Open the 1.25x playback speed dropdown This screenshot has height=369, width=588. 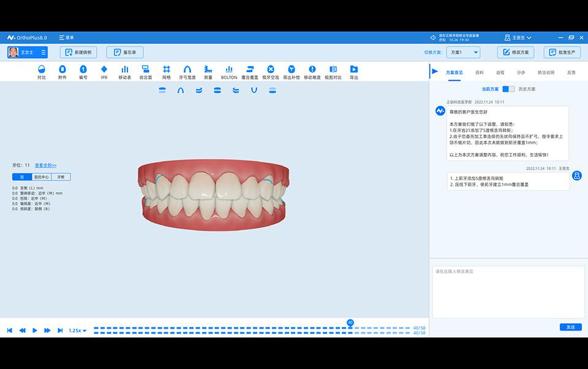click(x=78, y=330)
